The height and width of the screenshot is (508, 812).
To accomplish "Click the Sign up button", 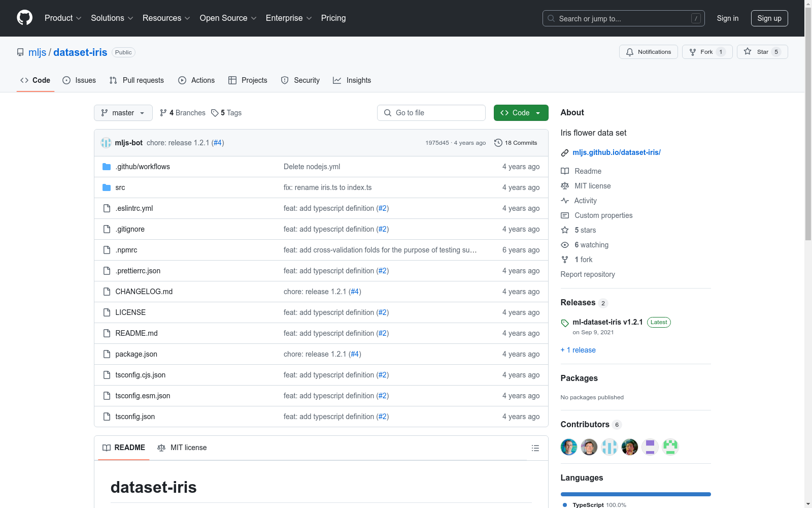I will pos(769,18).
